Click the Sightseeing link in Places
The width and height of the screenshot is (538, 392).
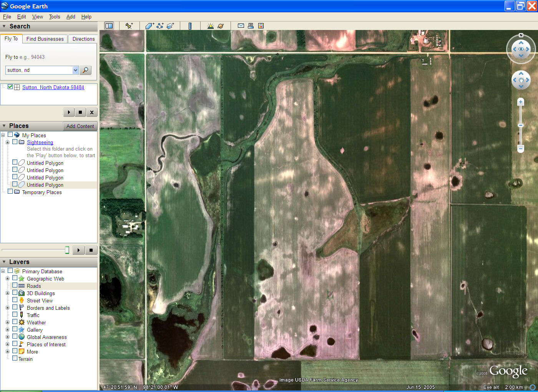point(40,142)
